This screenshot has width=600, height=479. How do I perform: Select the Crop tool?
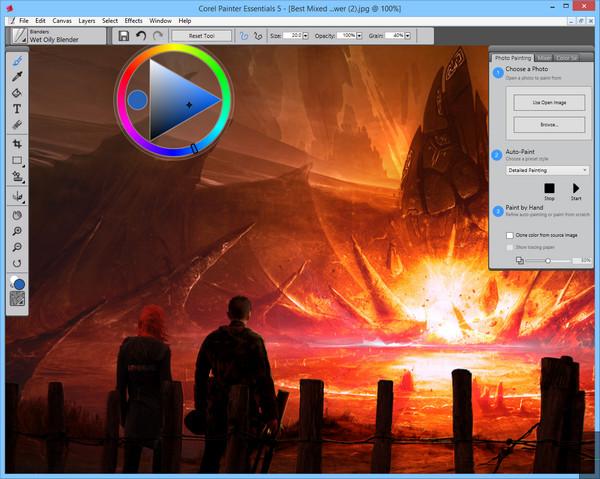pos(17,144)
